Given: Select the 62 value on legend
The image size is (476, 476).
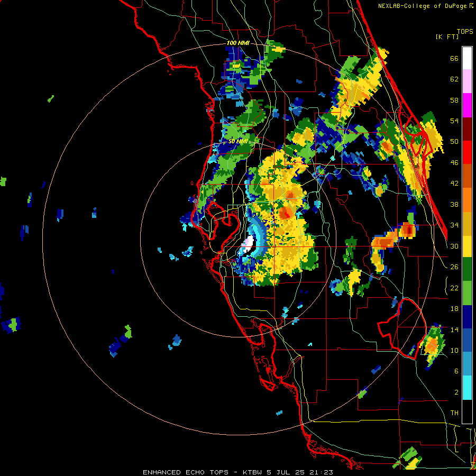Looking at the screenshot, I should (x=454, y=79).
